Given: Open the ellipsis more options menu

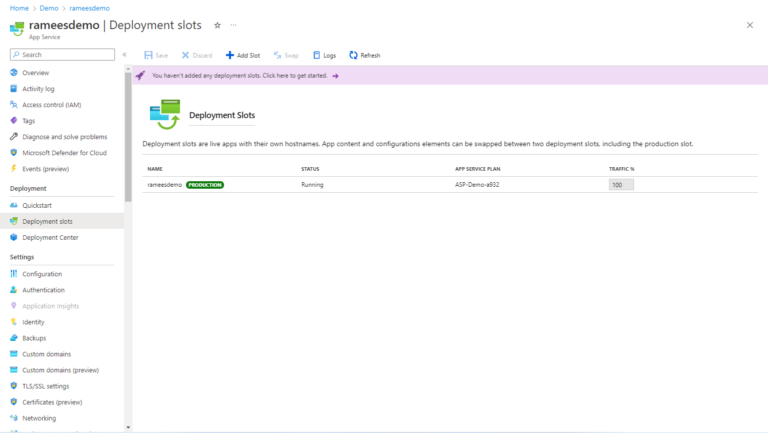Looking at the screenshot, I should (x=233, y=25).
